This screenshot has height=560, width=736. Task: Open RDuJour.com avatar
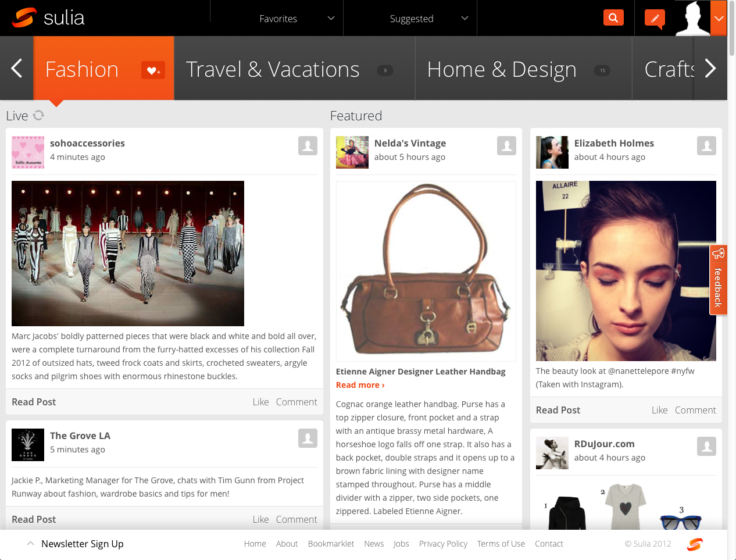552,453
